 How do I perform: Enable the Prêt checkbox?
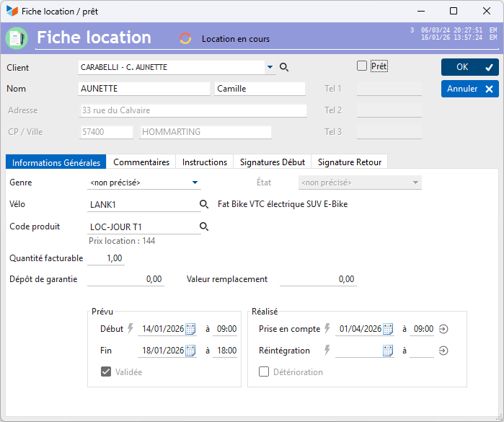362,66
